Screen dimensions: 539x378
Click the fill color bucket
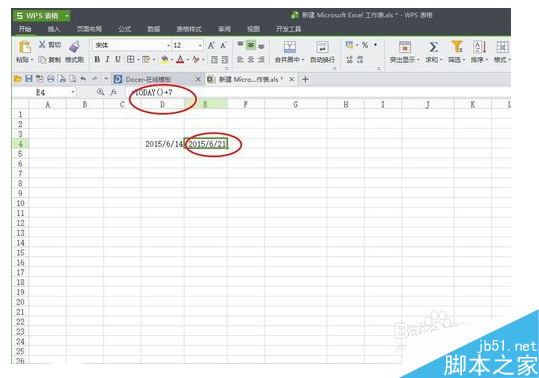(165, 59)
